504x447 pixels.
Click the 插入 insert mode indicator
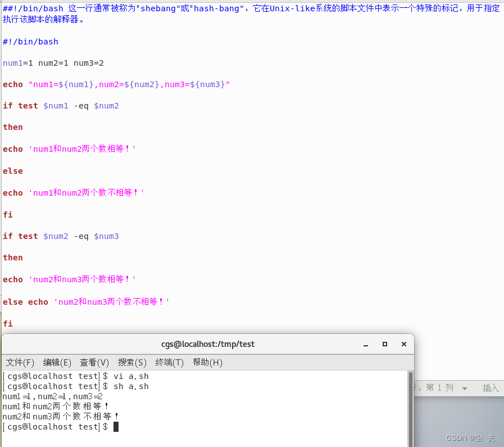coord(491,388)
